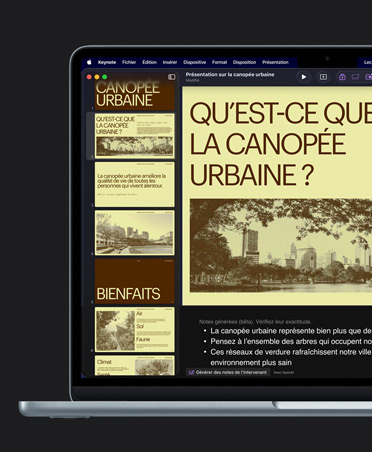This screenshot has width=372, height=452.
Task: Select the Qu'est-ce que la canopée thumbnail
Action: pyautogui.click(x=135, y=136)
